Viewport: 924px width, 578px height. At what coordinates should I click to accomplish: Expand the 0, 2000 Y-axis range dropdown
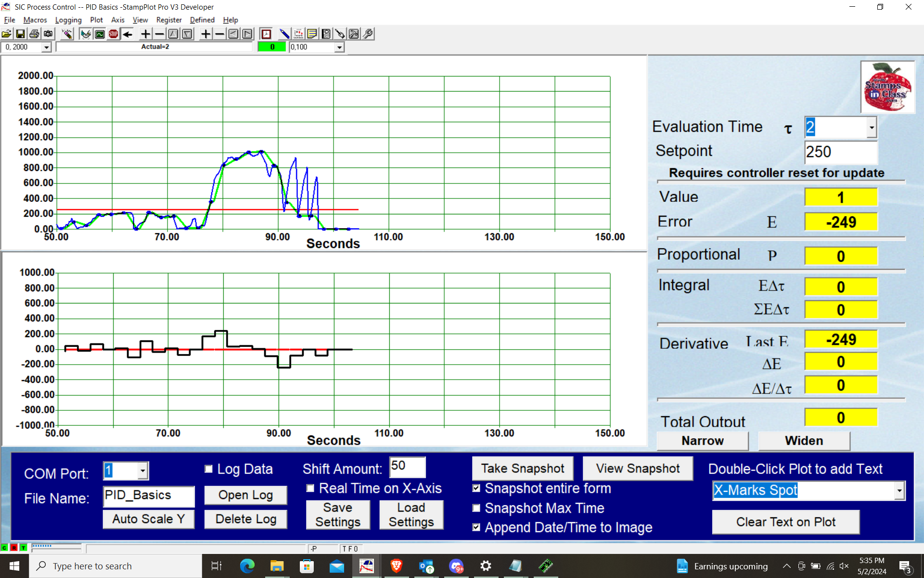point(46,47)
